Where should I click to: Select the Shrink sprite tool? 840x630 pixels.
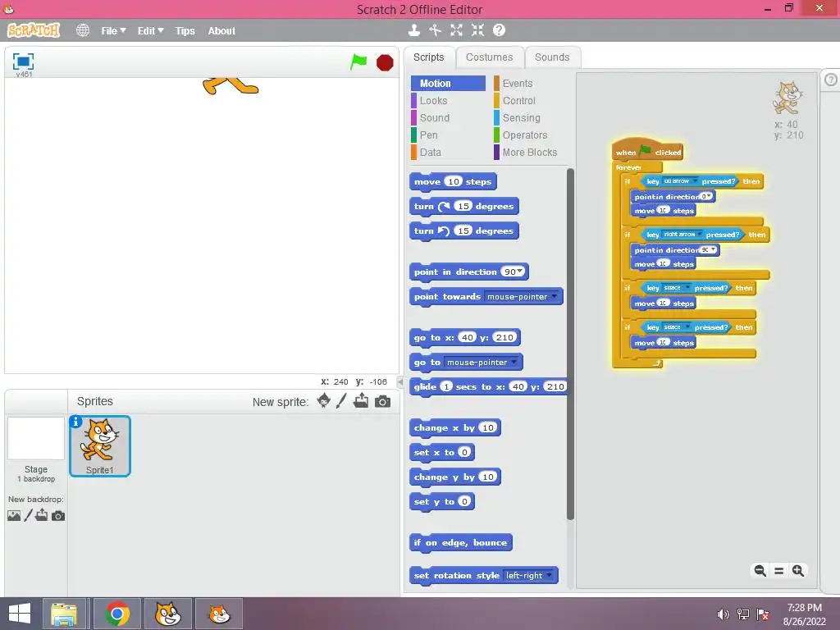click(477, 30)
